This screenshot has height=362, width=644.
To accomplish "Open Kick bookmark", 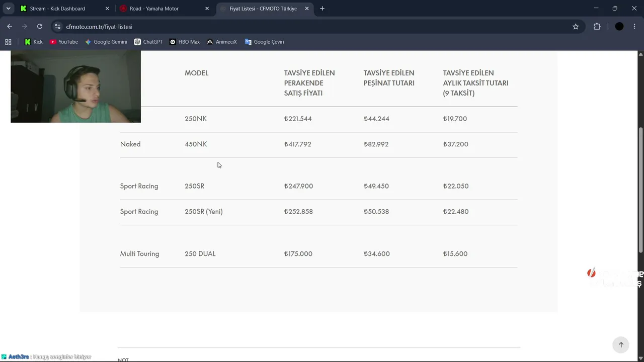I will 34,42.
